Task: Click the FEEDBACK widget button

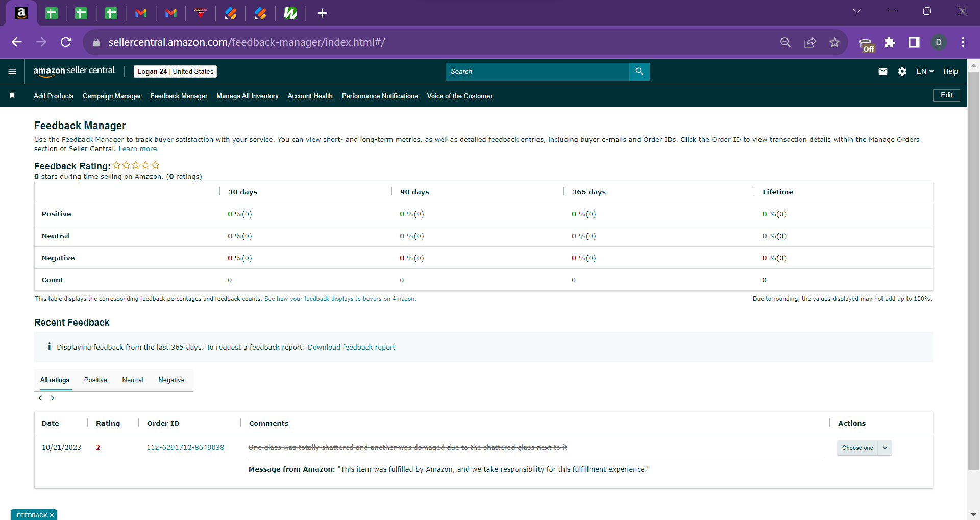Action: pos(32,515)
